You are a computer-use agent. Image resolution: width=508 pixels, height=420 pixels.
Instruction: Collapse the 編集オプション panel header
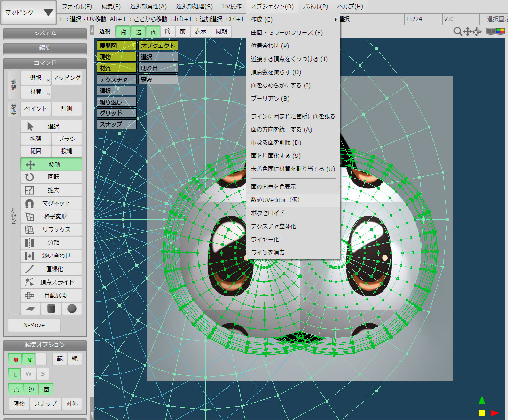(45, 344)
